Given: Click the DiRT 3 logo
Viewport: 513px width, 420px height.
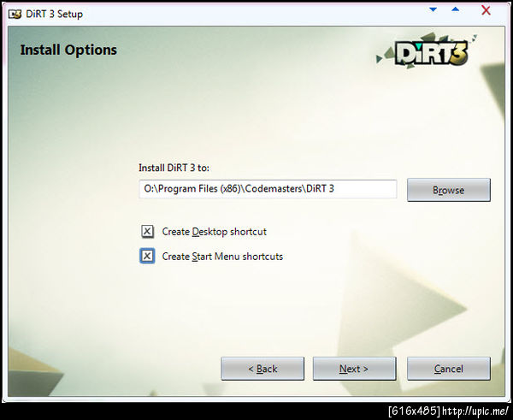Looking at the screenshot, I should click(428, 50).
